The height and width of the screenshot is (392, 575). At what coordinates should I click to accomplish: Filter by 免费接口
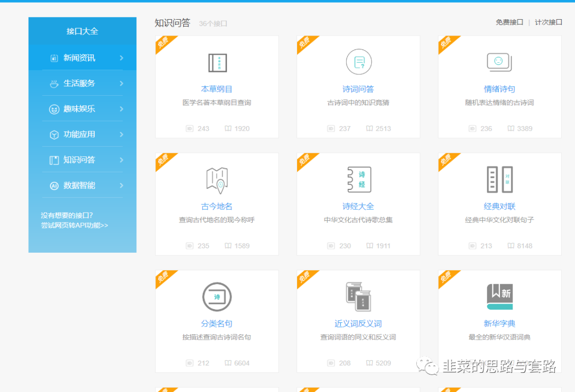pyautogui.click(x=510, y=22)
